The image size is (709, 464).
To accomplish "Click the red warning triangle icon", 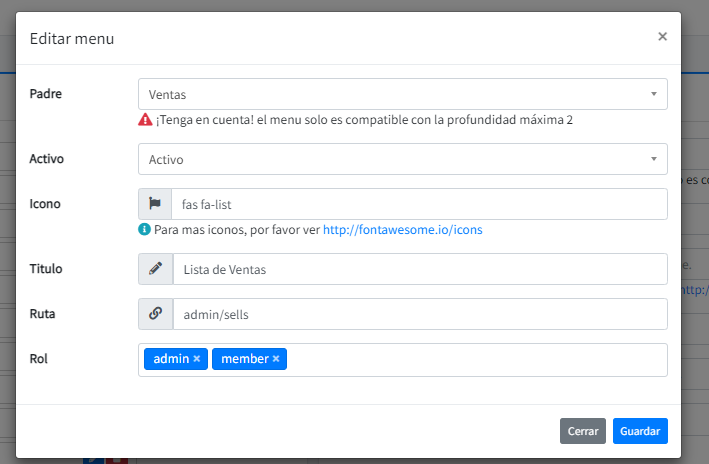I will tap(145, 120).
